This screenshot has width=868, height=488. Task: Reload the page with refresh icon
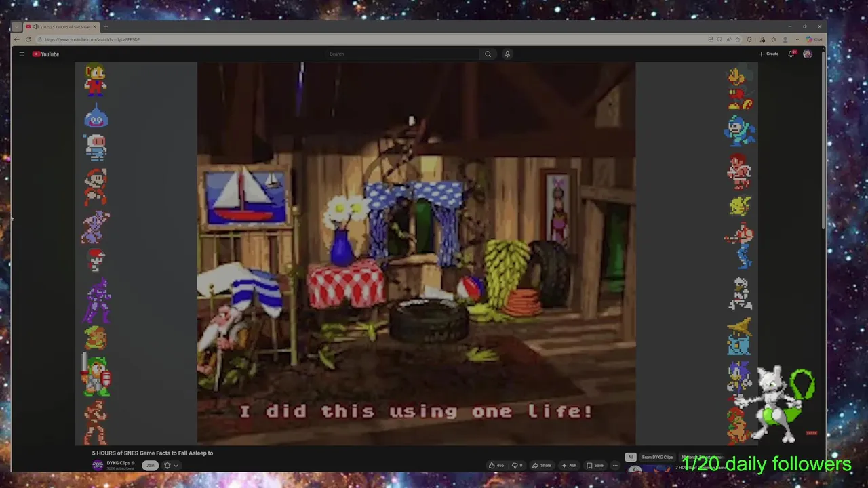click(28, 39)
